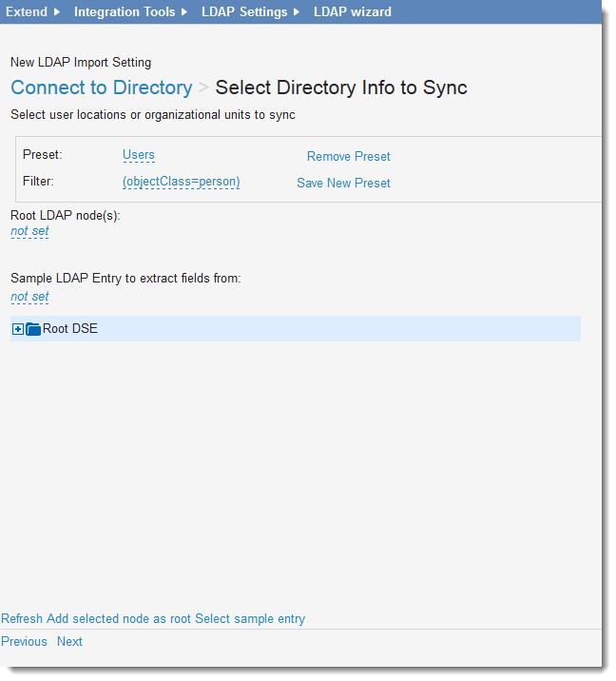Select the Root DSE tree entry
The width and height of the screenshot is (616, 681).
pos(70,329)
